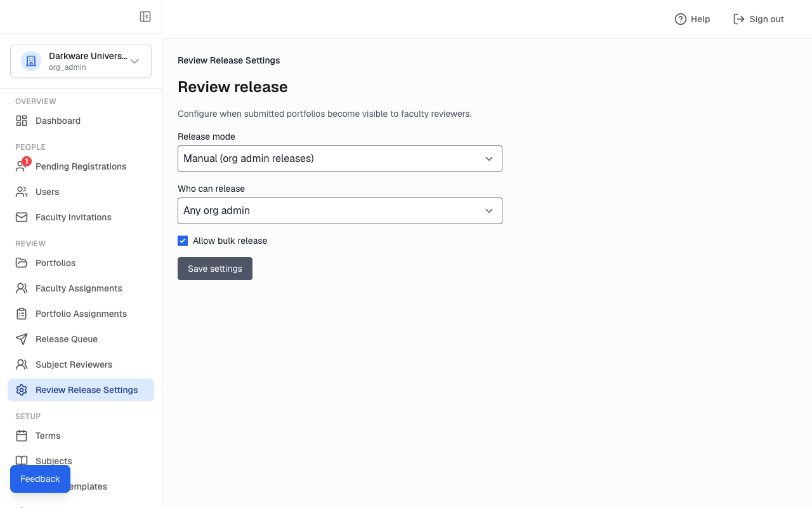Click the Pending Registrations icon with badge
This screenshot has width=812, height=508.
[22, 166]
